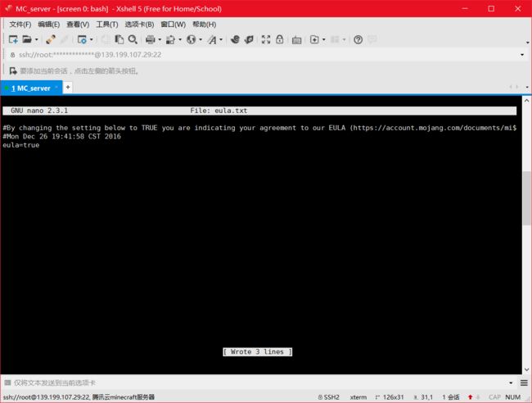Expand the Encoding dropdown arrow
Screen dimensions: 532x403
[x=201, y=39]
